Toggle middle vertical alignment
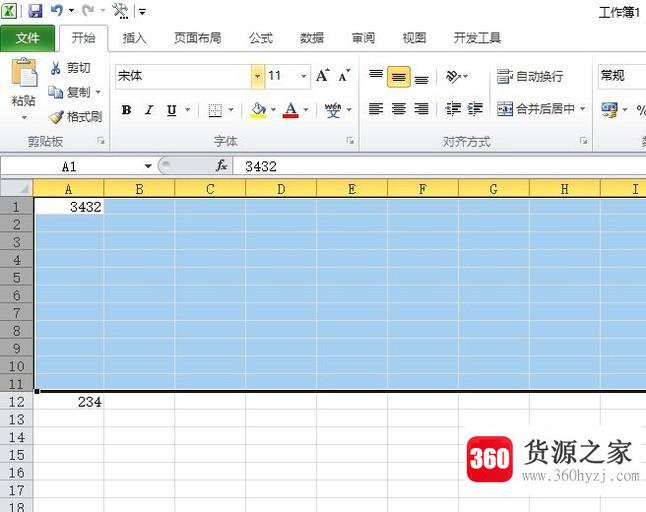Viewport: 646px width, 512px height. (x=398, y=77)
